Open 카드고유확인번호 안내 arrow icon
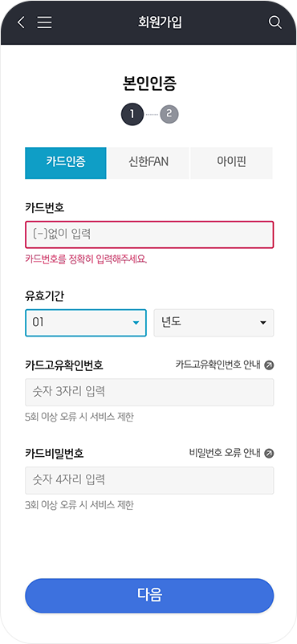Image resolution: width=297 pixels, height=644 pixels. 269,365
